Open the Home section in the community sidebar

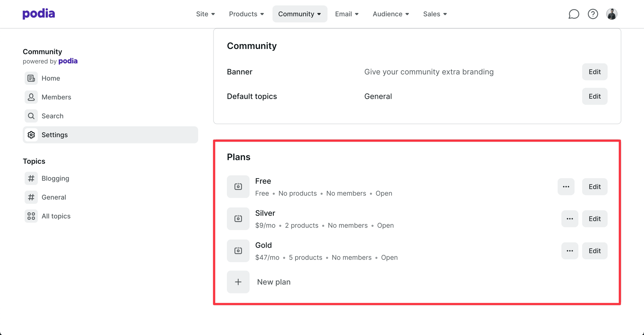point(31,78)
